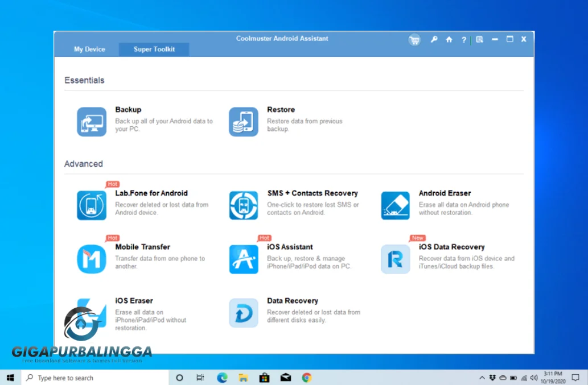Image resolution: width=588 pixels, height=385 pixels.
Task: Click the shopping cart purchase icon
Action: click(414, 40)
